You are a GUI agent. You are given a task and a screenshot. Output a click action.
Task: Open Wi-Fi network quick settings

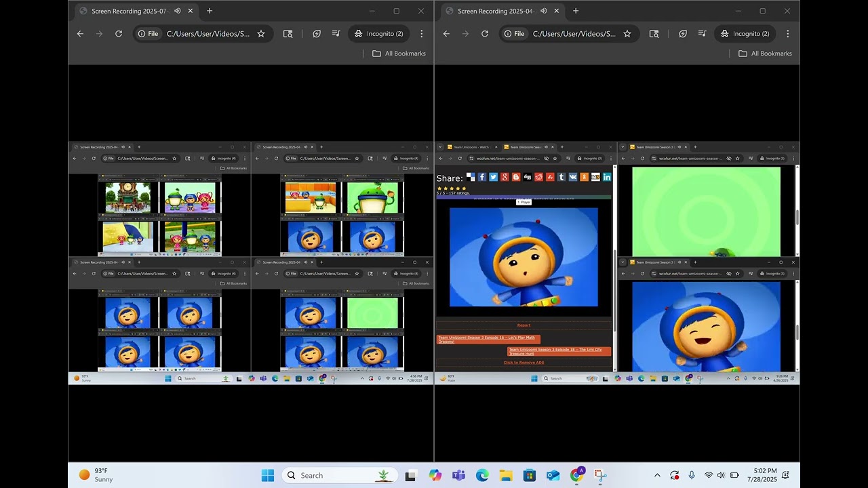tap(709, 475)
